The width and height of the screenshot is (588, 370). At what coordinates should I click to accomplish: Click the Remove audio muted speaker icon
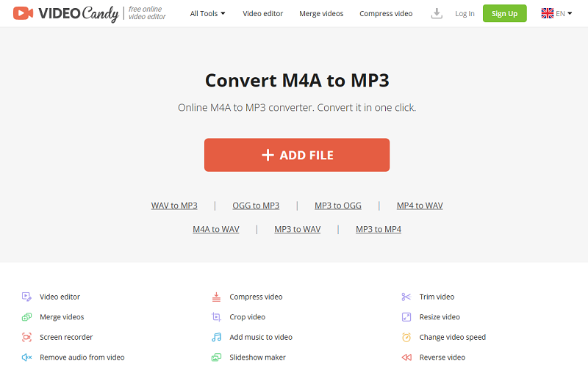pos(26,358)
